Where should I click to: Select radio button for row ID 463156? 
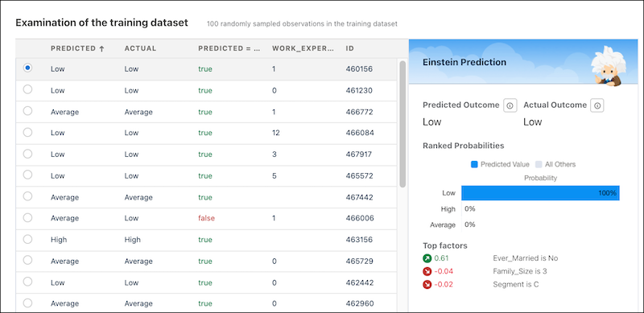tap(27, 239)
